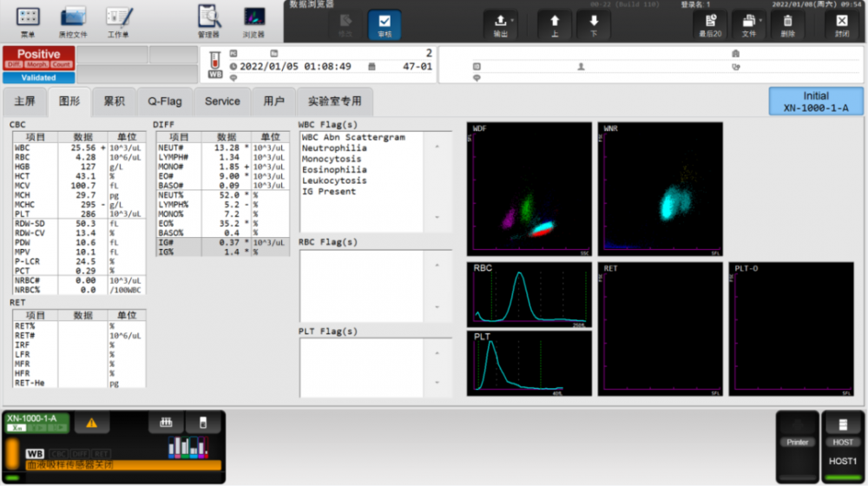Switch to the 主屏 main tab

point(24,102)
